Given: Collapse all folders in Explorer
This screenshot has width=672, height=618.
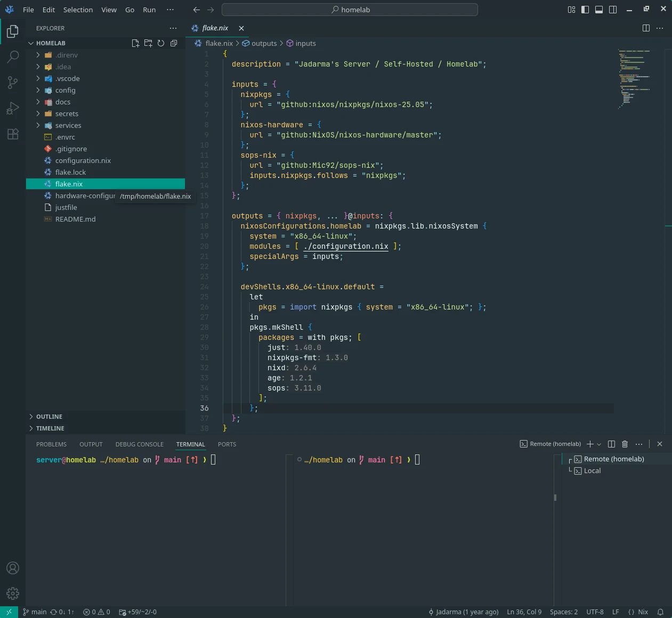Looking at the screenshot, I should (x=174, y=43).
